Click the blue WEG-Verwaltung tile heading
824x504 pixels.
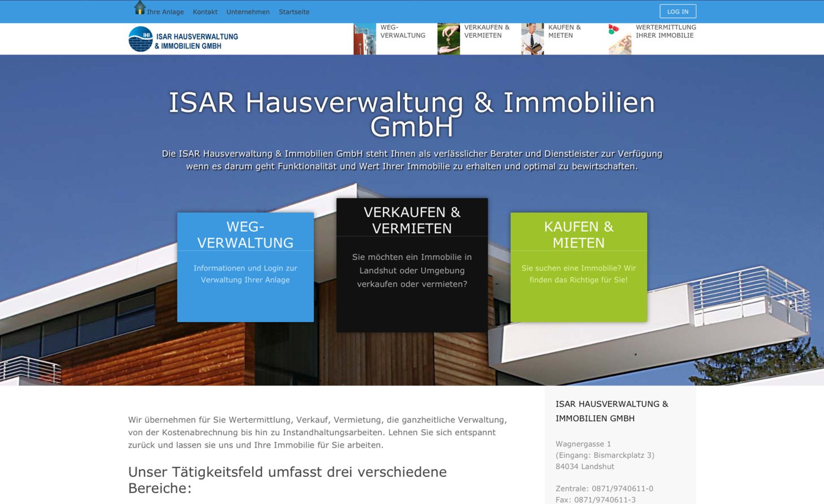point(245,235)
